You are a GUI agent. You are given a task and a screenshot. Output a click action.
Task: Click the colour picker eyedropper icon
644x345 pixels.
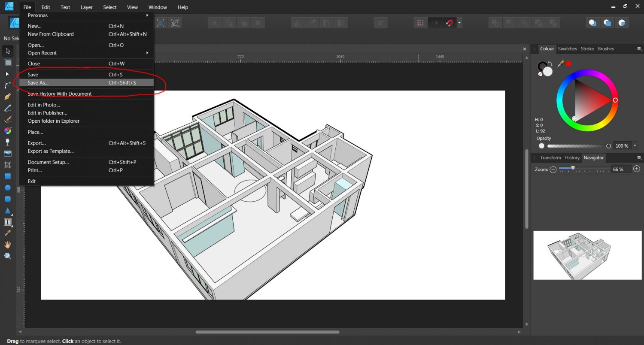[x=560, y=64]
